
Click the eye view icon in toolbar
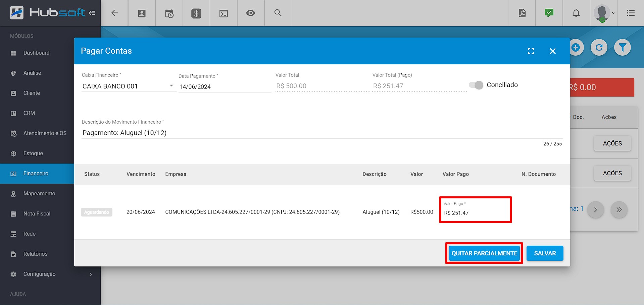tap(251, 13)
